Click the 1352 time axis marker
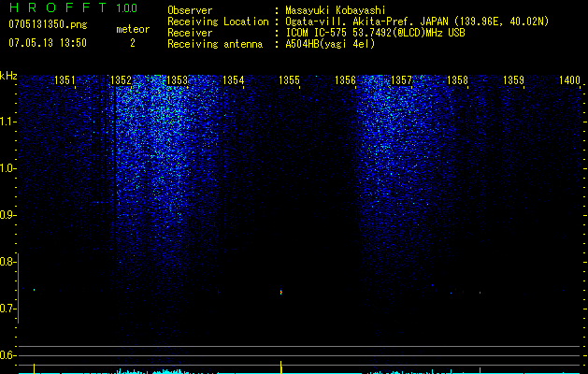The height and width of the screenshot is (374, 588). (122, 80)
